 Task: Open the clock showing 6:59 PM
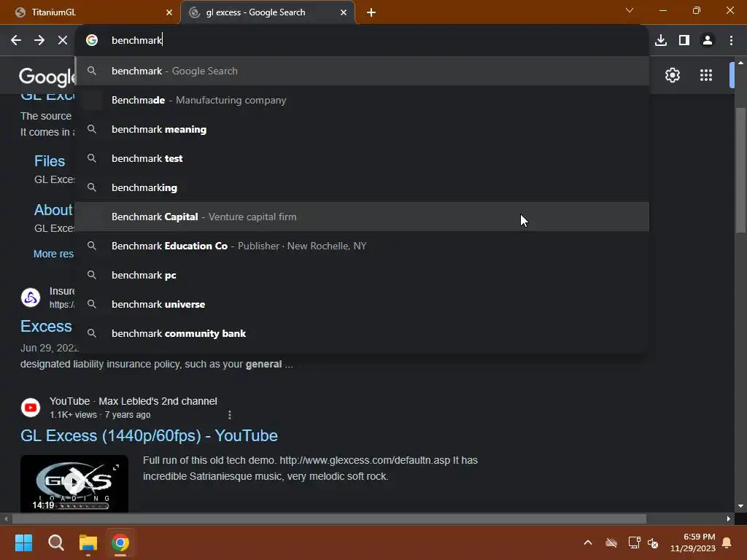693,542
